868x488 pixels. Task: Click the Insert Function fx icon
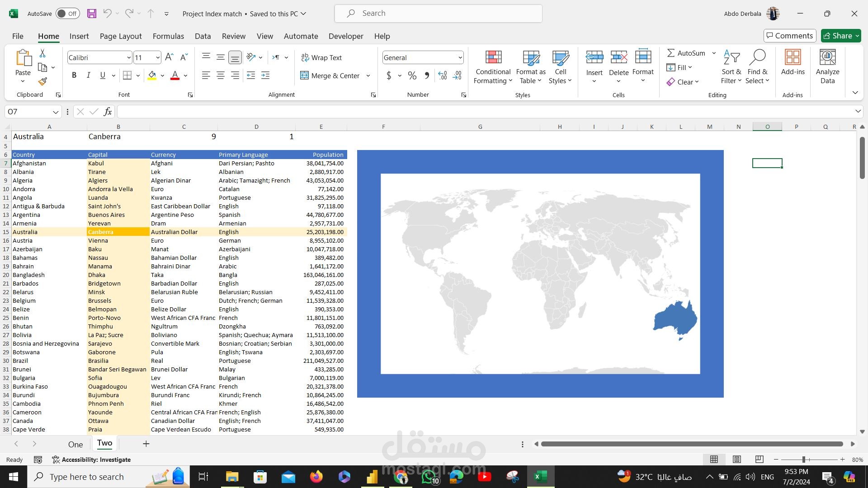[x=108, y=112]
